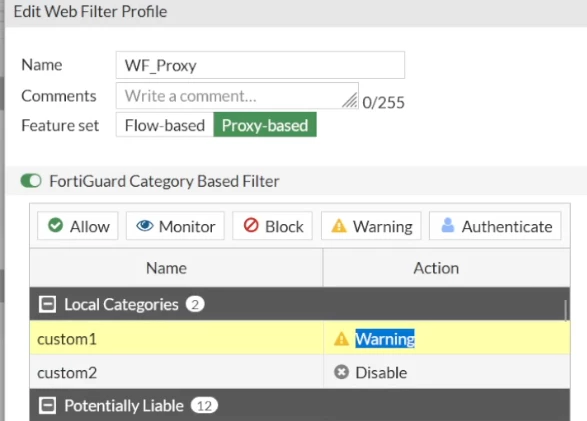
Task: Select the Proxy-based feature set
Action: [x=265, y=125]
